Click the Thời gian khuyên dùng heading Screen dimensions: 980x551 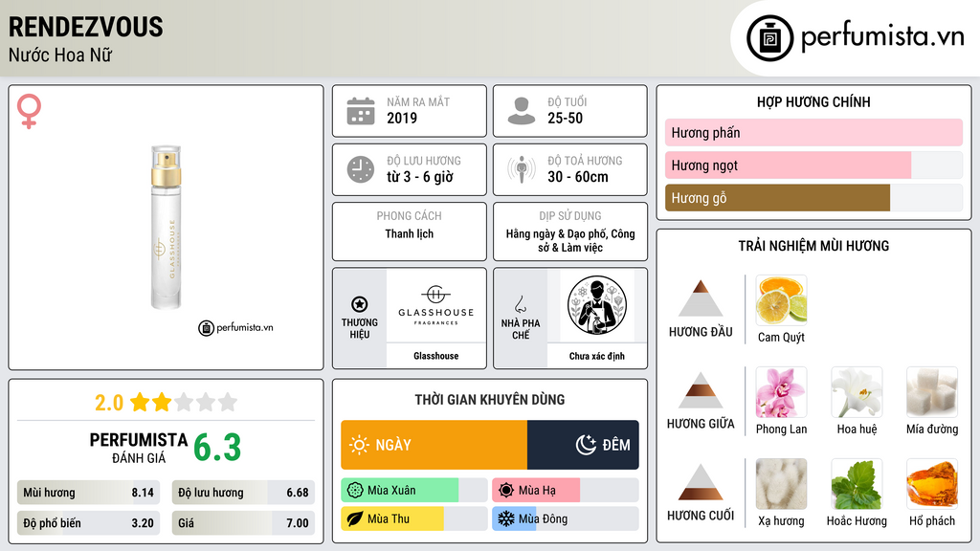(x=490, y=399)
